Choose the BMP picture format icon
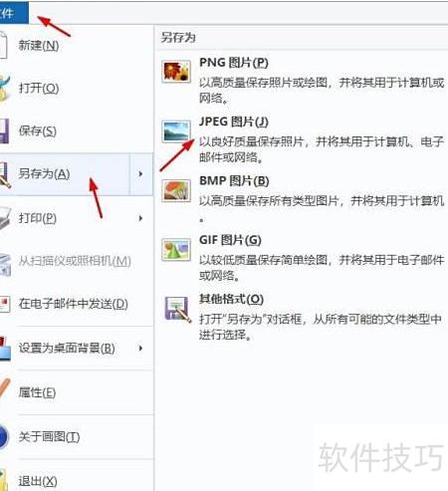The height and width of the screenshot is (491, 448). pos(176,190)
